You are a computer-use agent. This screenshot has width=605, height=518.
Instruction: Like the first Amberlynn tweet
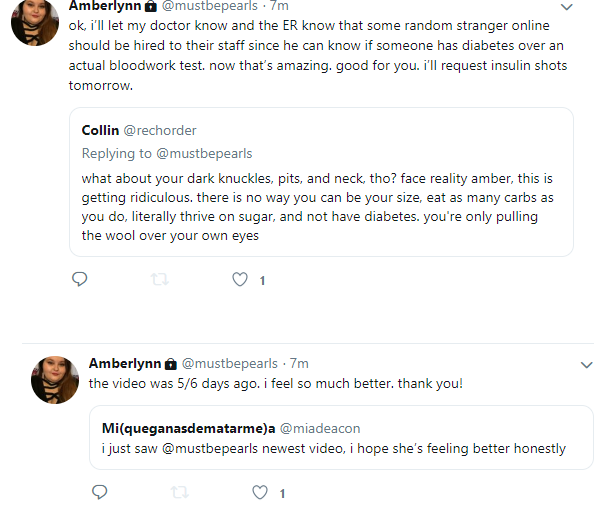point(240,279)
